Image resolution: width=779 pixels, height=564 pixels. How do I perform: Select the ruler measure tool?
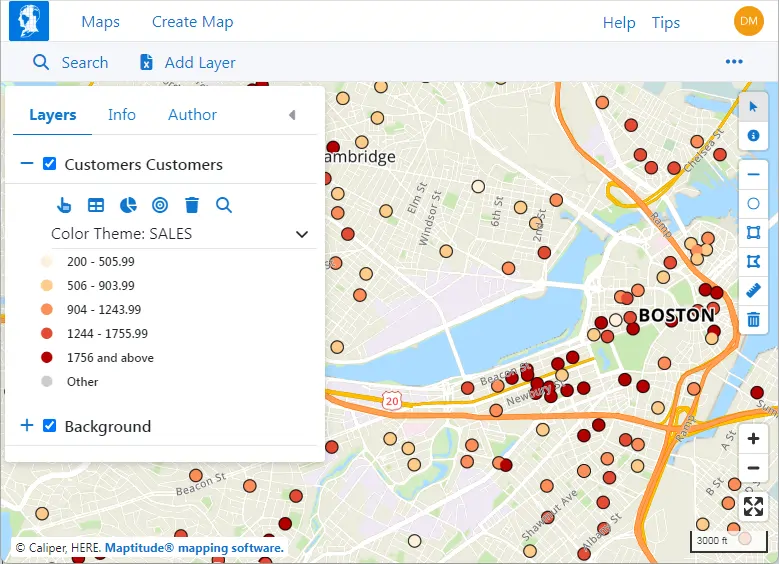(x=754, y=290)
